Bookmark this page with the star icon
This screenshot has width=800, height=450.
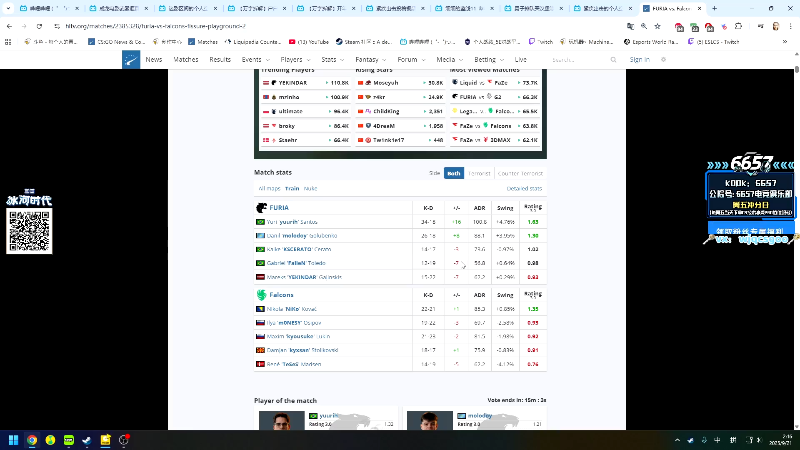(x=658, y=26)
